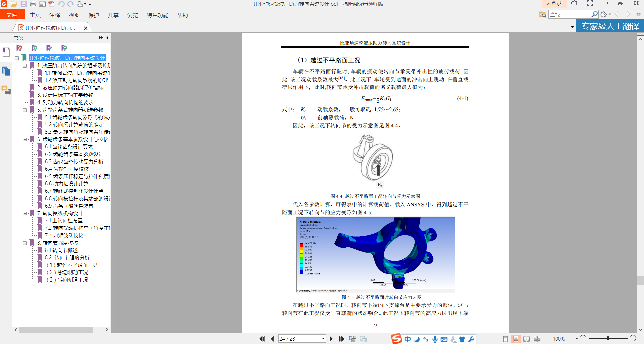
Task: Undo the last action
Action: [61, 4]
